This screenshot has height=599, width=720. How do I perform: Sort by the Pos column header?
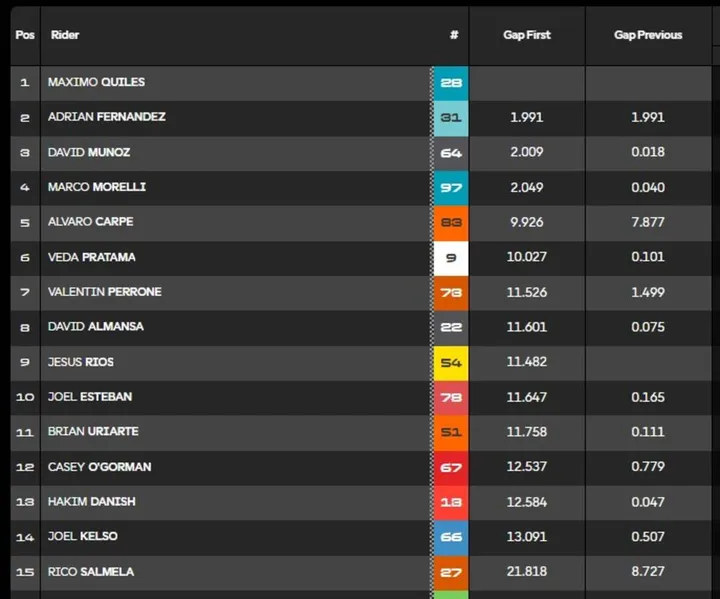point(25,35)
